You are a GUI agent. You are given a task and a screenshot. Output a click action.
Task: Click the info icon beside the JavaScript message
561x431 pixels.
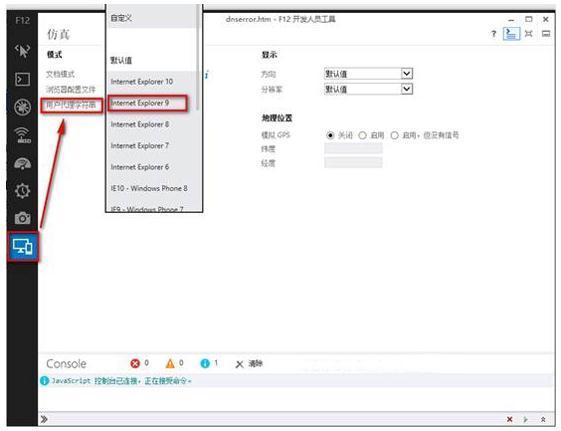[x=44, y=381]
